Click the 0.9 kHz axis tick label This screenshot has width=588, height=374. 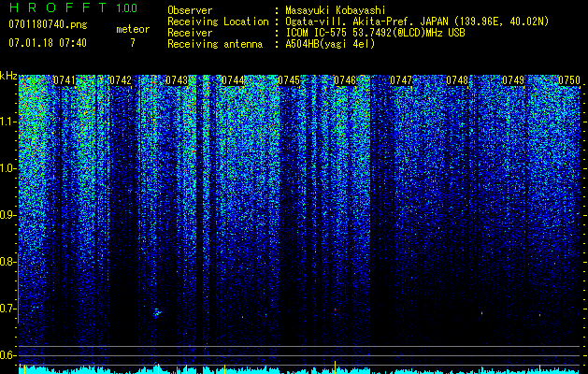pos(8,215)
